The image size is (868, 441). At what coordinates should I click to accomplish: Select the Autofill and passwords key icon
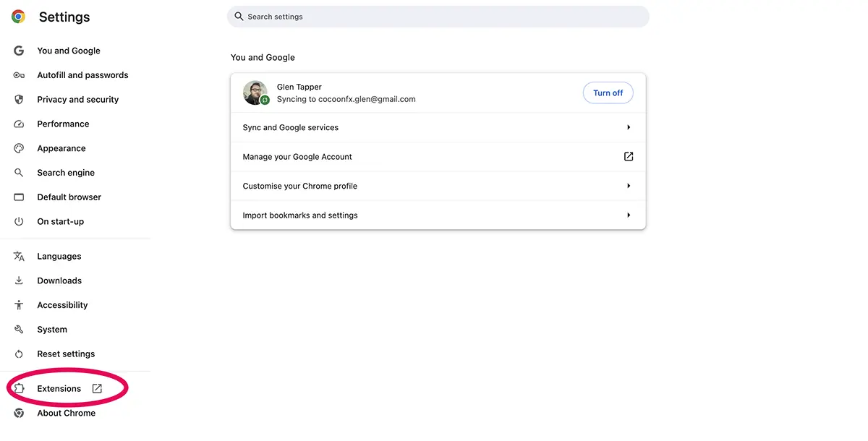tap(18, 75)
